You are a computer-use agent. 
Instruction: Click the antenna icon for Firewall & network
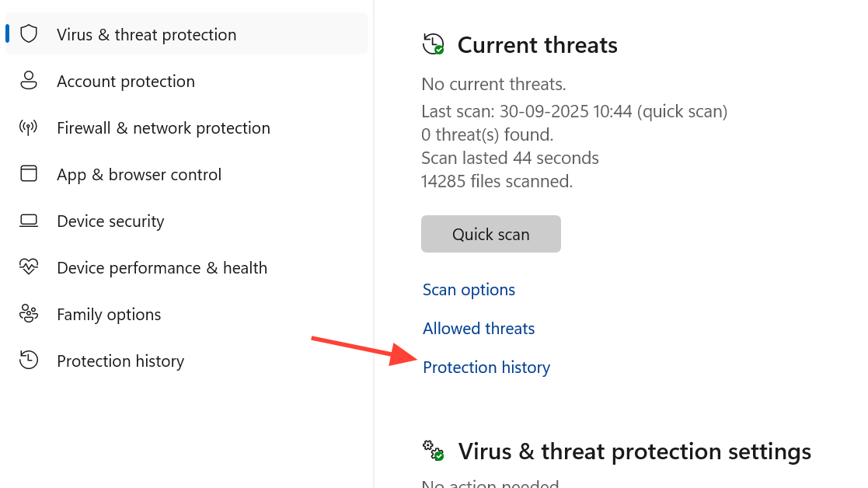(x=29, y=127)
